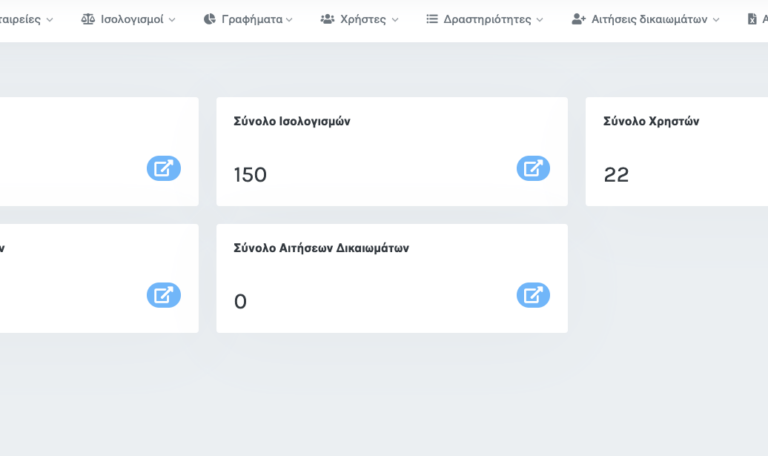This screenshot has height=456, width=768.
Task: Click the open-link icon in the top-left card
Action: click(163, 168)
